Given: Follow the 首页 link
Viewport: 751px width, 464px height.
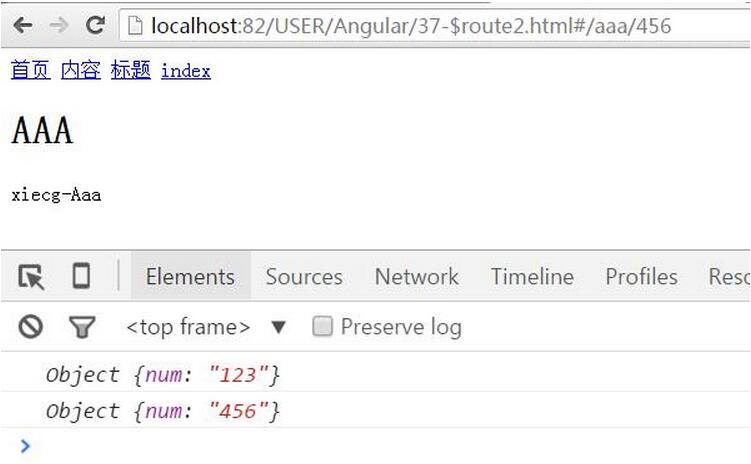Looking at the screenshot, I should click(x=30, y=70).
